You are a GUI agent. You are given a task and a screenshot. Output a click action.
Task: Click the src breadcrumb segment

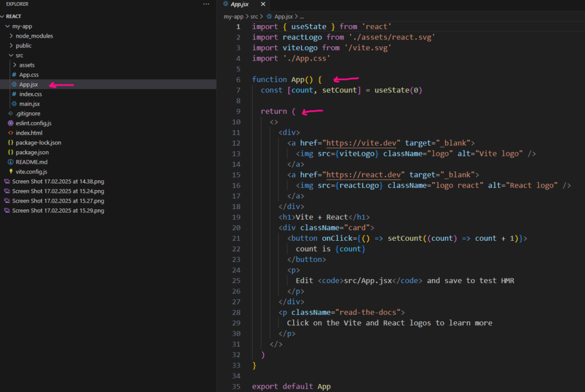(x=254, y=17)
